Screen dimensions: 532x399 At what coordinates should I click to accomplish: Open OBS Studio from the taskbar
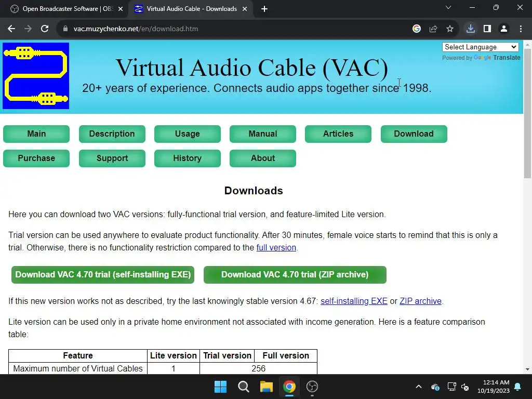coord(312,387)
